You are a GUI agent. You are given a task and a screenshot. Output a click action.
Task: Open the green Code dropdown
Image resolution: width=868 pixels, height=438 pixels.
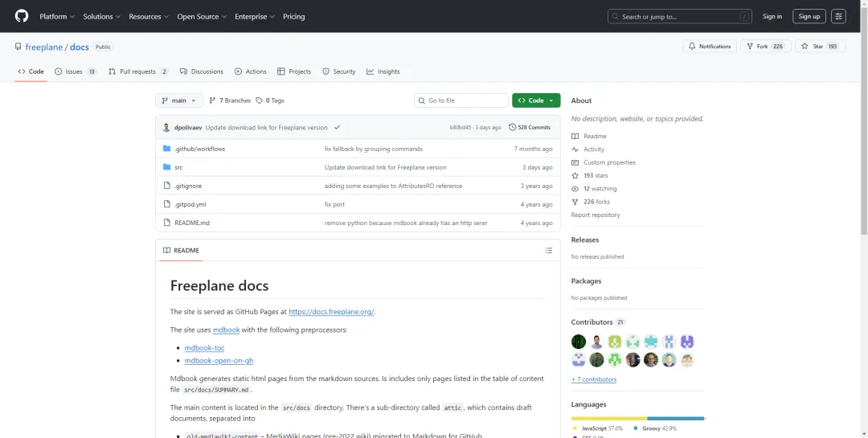point(536,100)
